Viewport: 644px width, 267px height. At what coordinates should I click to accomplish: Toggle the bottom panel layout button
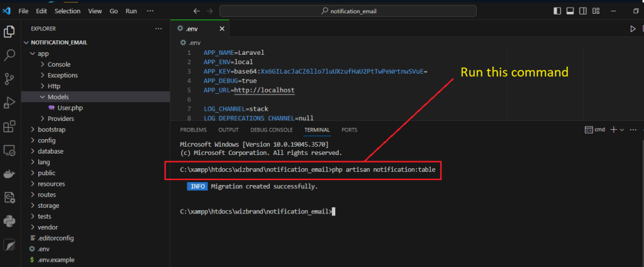[571, 11]
